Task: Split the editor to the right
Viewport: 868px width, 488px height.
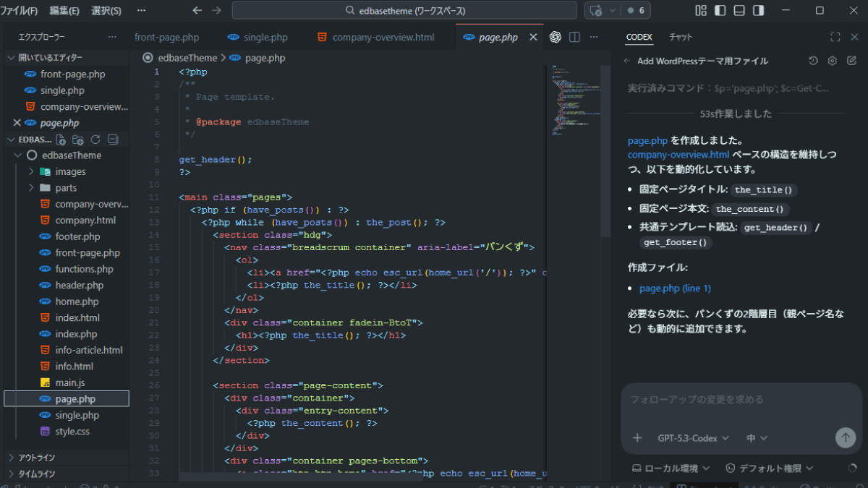Action: coord(574,38)
